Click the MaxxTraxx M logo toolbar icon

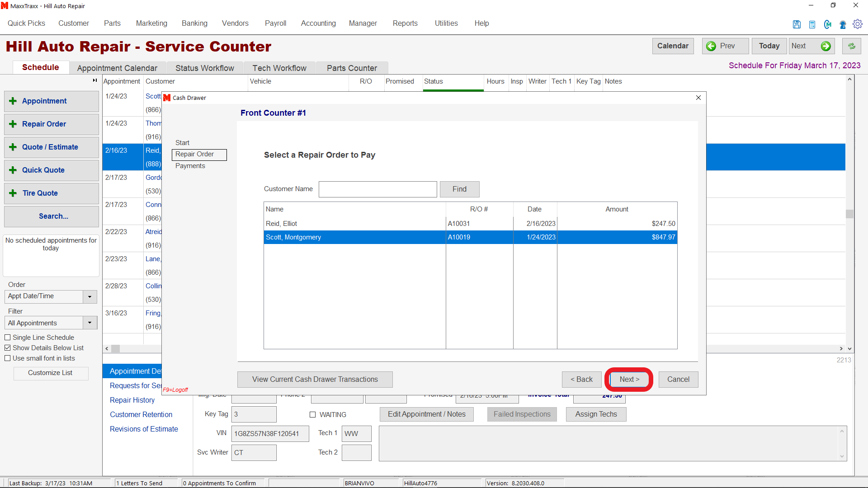pyautogui.click(x=827, y=24)
